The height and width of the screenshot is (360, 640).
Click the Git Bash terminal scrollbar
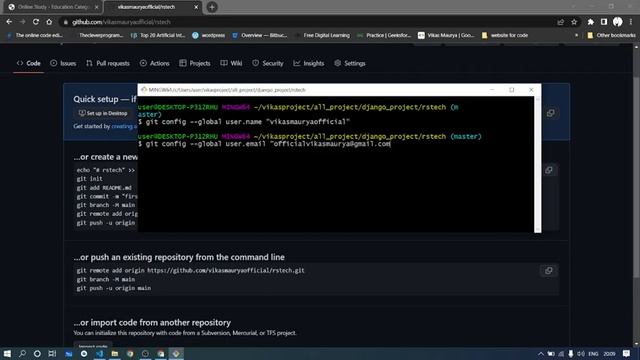538,164
